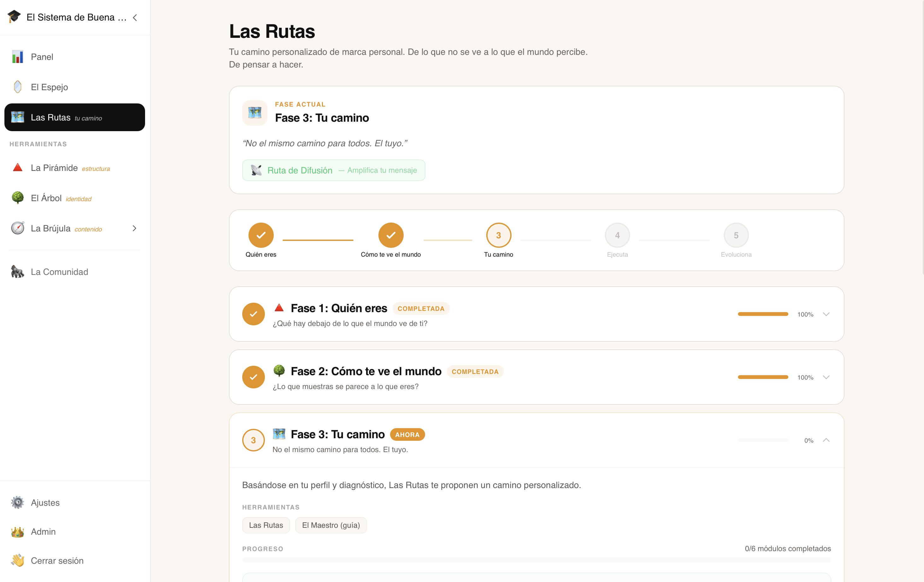Click the modules progress bar under PROGRESO
The image size is (924, 582).
click(x=536, y=560)
